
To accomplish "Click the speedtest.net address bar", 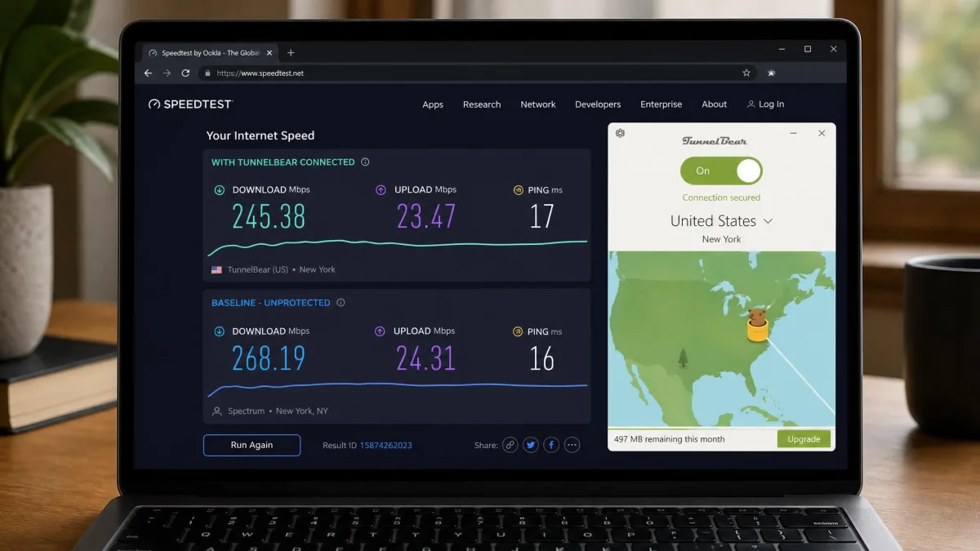I will 478,73.
